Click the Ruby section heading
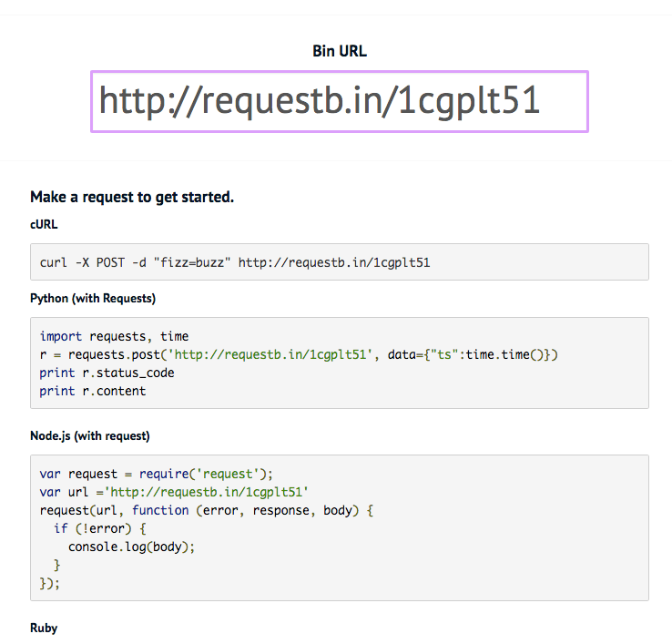This screenshot has width=672, height=644. pos(44,629)
